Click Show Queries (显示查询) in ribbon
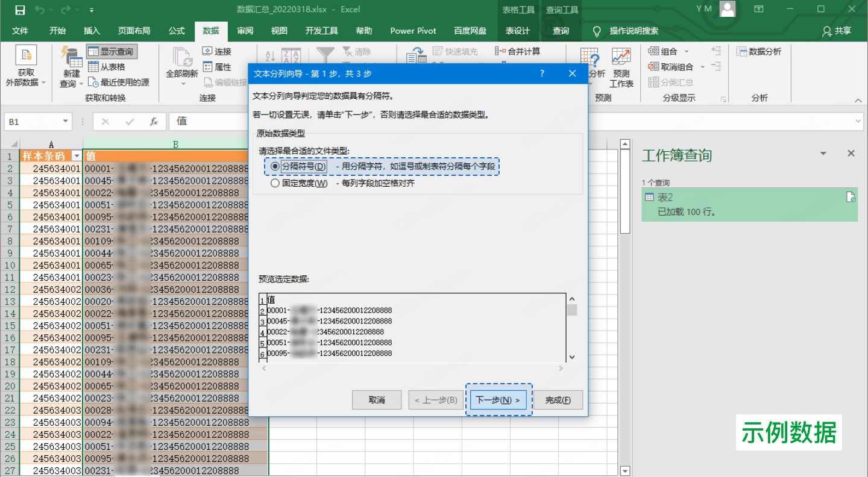868x477 pixels. pos(112,52)
